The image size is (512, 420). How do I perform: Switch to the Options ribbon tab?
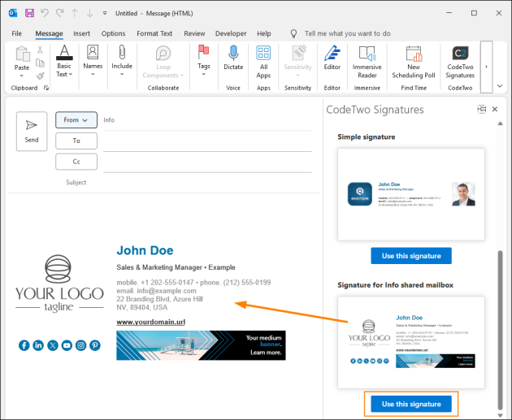[113, 33]
